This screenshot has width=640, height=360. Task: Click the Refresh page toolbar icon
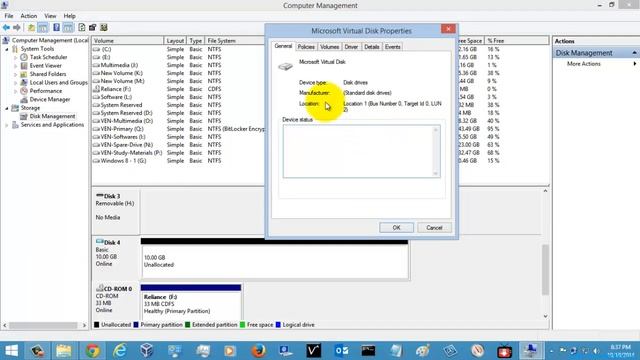point(82,27)
